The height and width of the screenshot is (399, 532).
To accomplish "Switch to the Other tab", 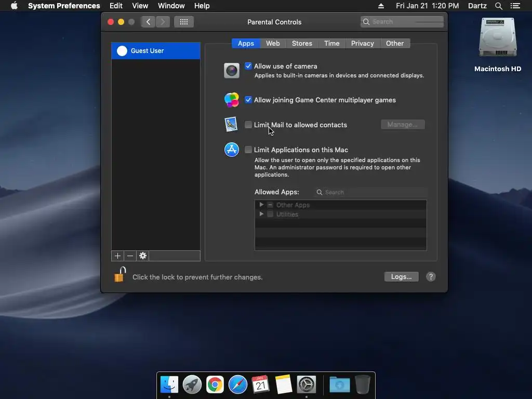I will point(395,44).
